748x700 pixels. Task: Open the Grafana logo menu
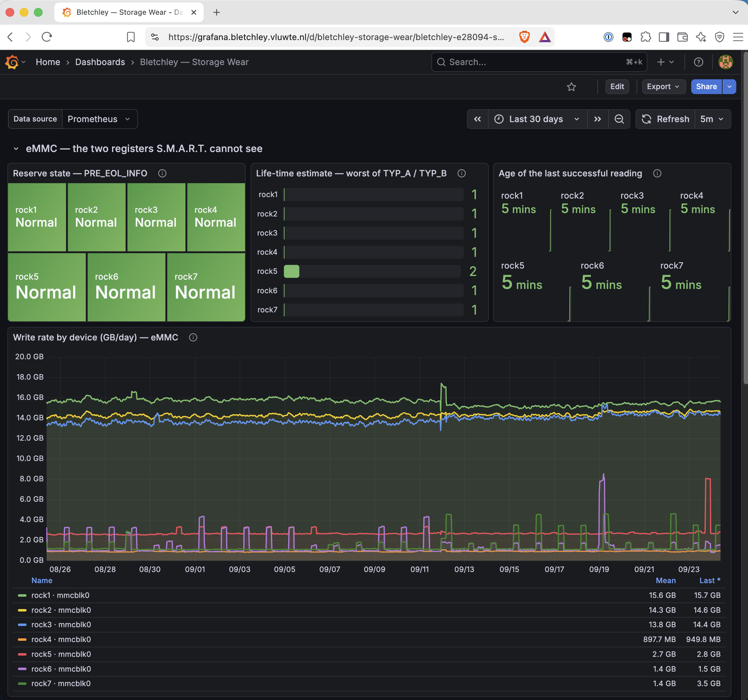click(x=12, y=62)
